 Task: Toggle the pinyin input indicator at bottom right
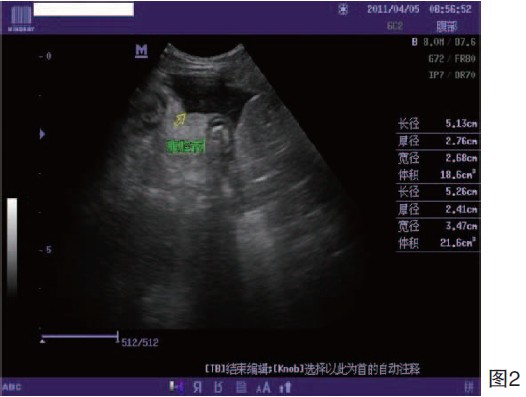point(469,387)
